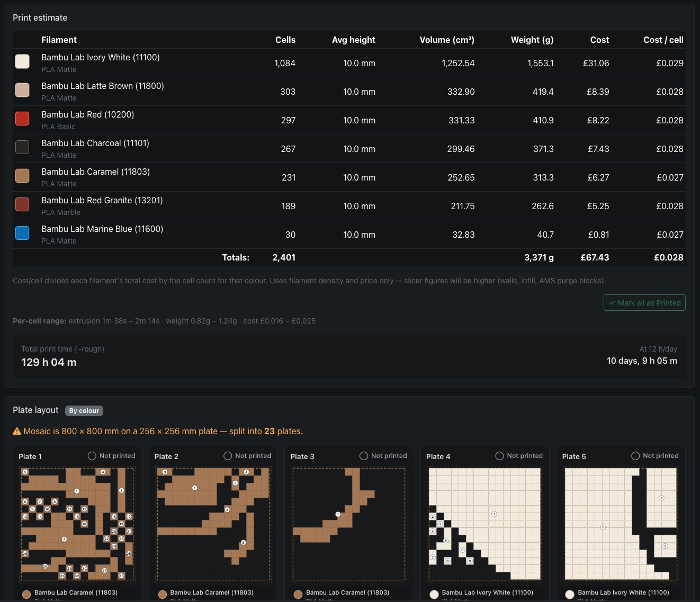Click the Plate 2 Caramel colour dot
Screen dimensions: 700x602
pyautogui.click(x=163, y=595)
